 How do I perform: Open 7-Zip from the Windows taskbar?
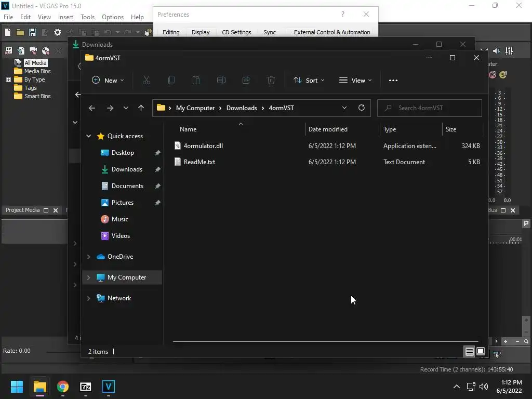tap(86, 387)
